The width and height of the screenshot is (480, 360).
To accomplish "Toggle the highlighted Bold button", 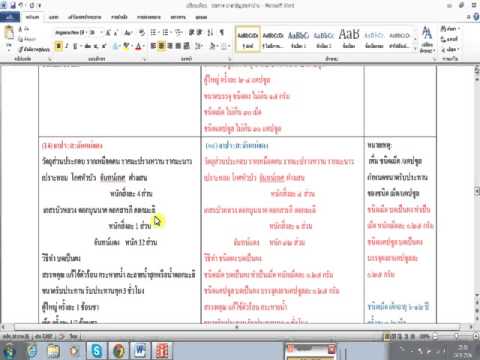I will click(x=59, y=46).
